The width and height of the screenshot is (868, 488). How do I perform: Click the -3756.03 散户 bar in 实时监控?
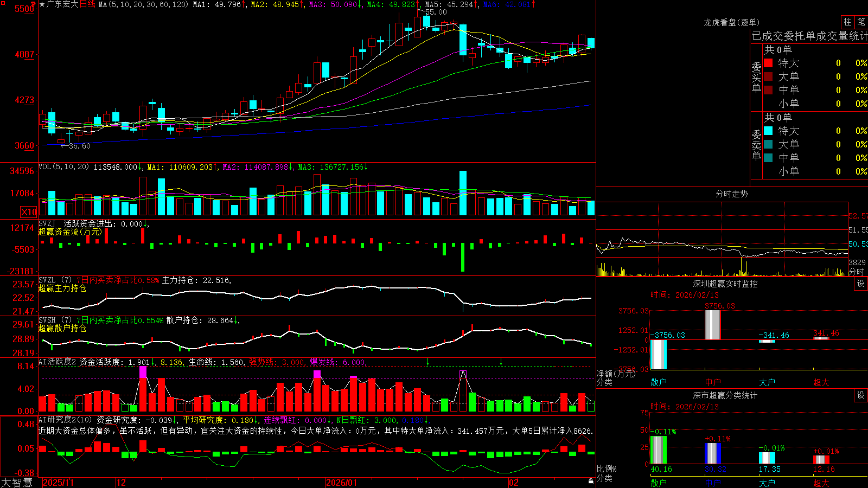pos(659,355)
